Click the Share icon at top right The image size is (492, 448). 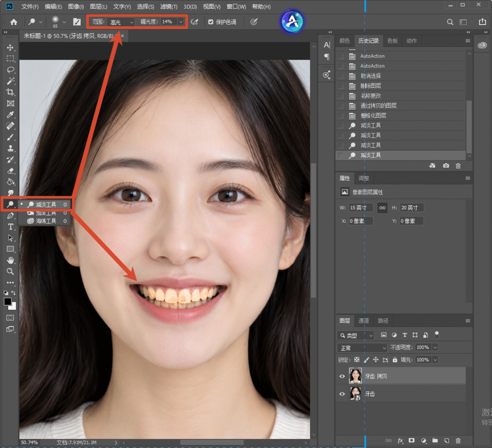pyautogui.click(x=482, y=22)
